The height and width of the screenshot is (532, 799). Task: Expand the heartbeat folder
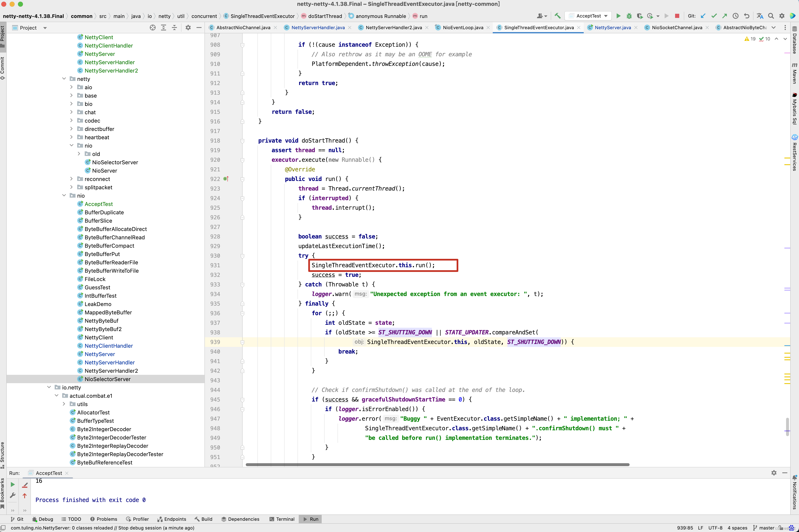pos(71,137)
